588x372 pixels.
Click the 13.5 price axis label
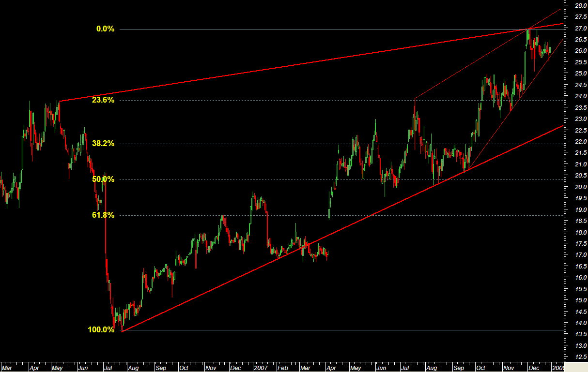[581, 335]
